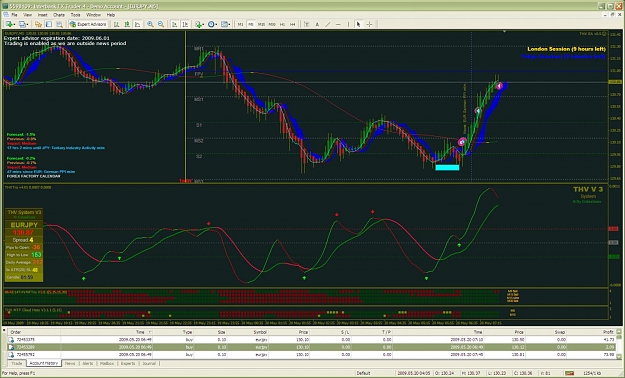Open the periodicity clock dropdown
Image resolution: width=625 pixels, height=378 pixels.
[x=212, y=24]
